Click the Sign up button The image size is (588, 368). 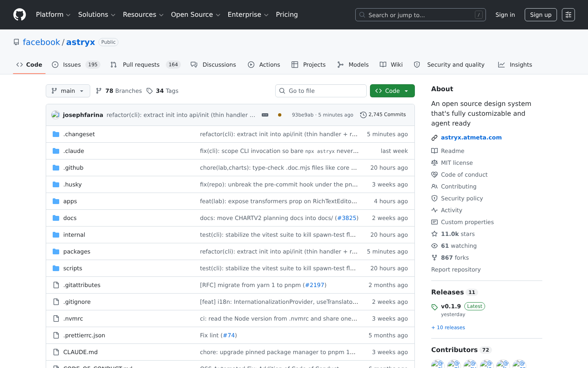tap(541, 15)
